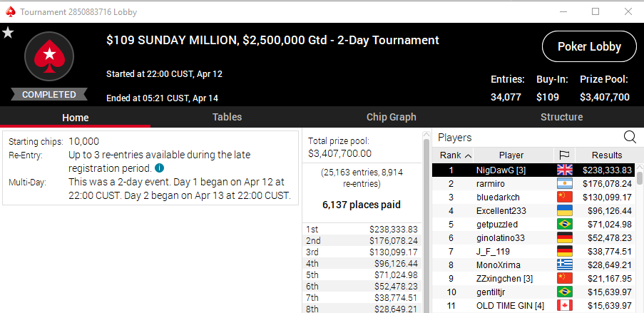Open the Poker Lobby button
Image resolution: width=644 pixels, height=313 pixels.
(589, 47)
